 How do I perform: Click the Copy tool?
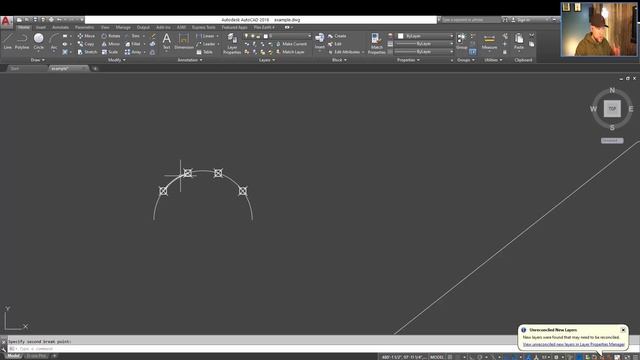click(x=86, y=44)
